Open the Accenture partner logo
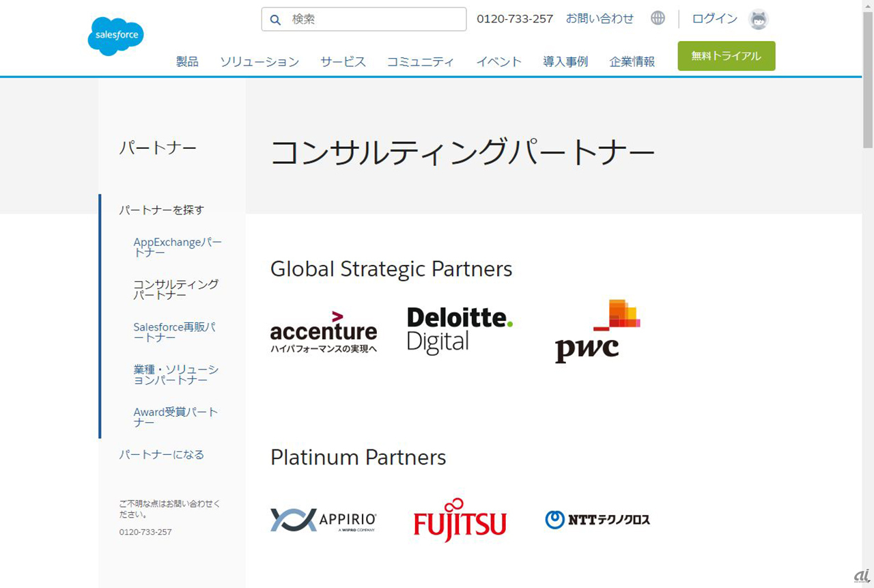This screenshot has height=588, width=874. (x=324, y=332)
